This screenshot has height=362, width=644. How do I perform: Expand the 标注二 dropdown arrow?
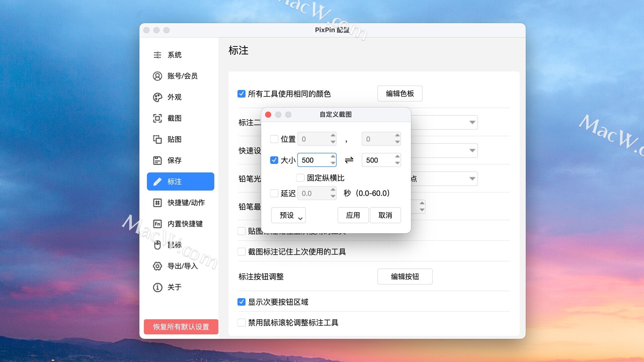pos(472,122)
